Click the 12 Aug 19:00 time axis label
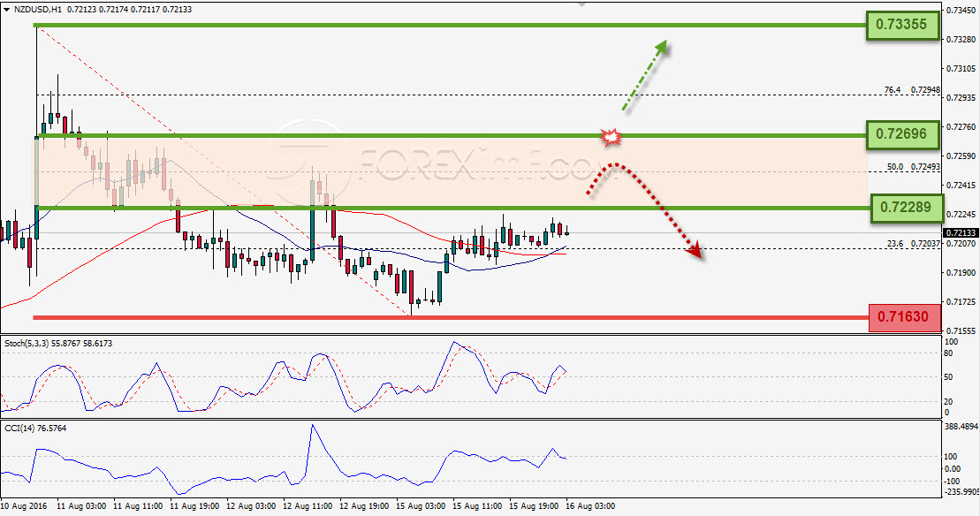Image resolution: width=980 pixels, height=516 pixels. (x=364, y=506)
